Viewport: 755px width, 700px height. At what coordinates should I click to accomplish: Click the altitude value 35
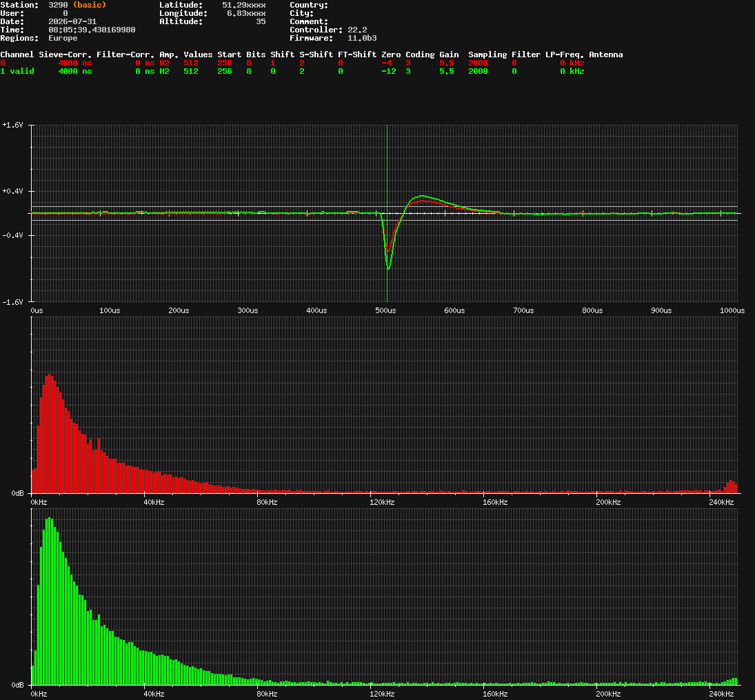tap(261, 21)
